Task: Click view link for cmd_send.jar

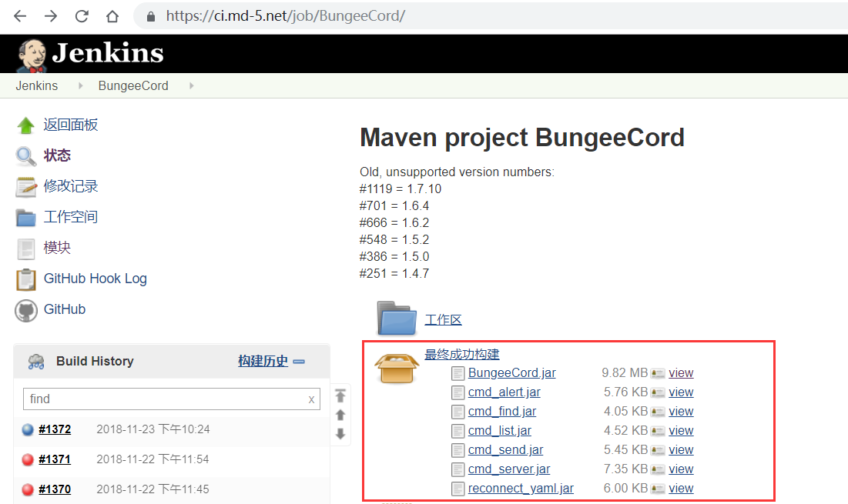Action: click(681, 450)
